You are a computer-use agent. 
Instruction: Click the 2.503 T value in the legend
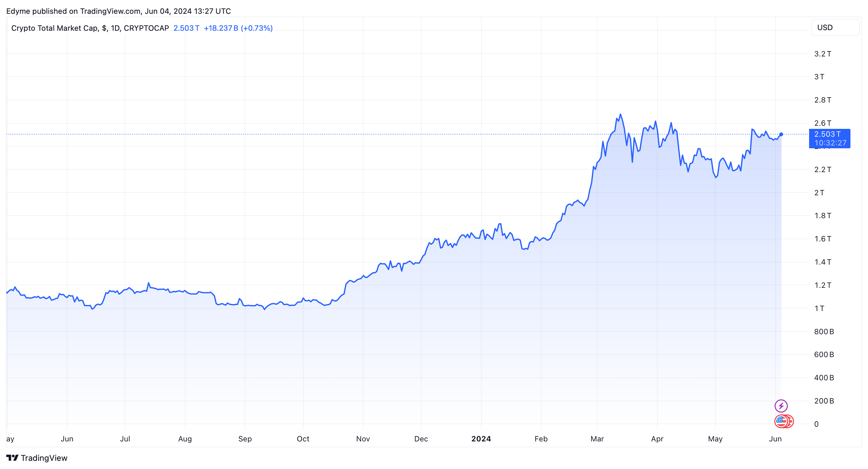(x=186, y=28)
